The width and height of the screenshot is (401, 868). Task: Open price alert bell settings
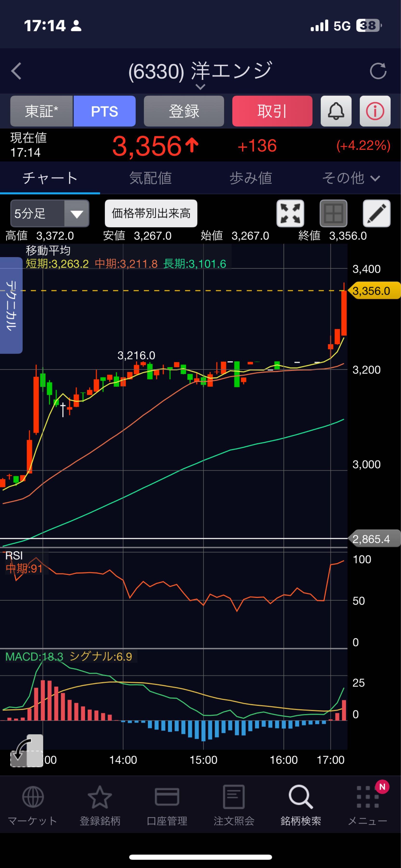336,111
